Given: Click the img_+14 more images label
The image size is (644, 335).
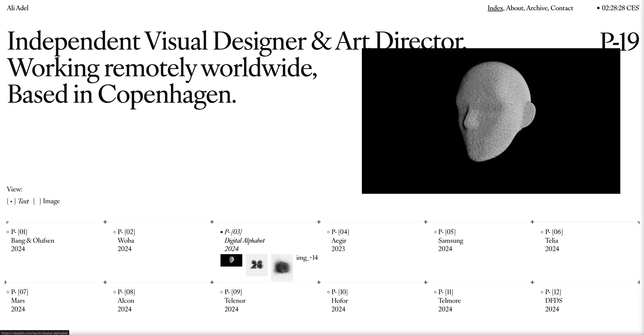Looking at the screenshot, I should (x=307, y=258).
